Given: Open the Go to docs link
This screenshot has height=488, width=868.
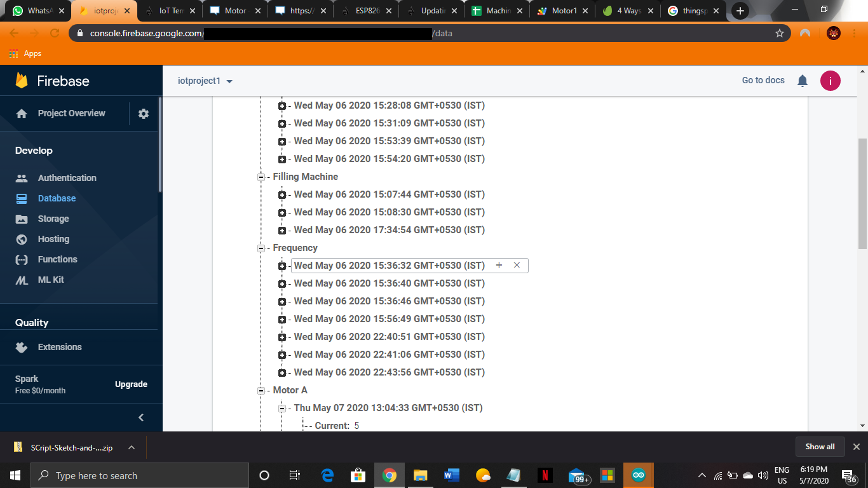Looking at the screenshot, I should pos(763,80).
